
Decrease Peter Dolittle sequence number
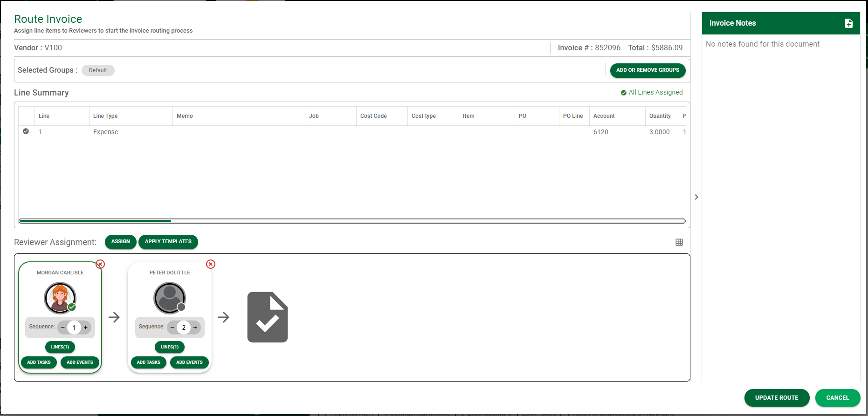click(172, 327)
